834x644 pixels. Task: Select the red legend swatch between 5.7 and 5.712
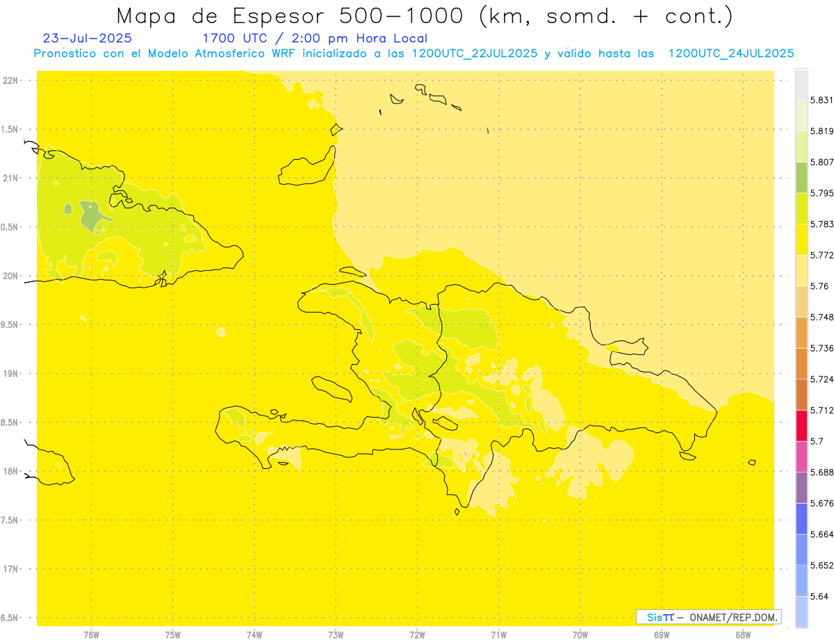(x=801, y=425)
